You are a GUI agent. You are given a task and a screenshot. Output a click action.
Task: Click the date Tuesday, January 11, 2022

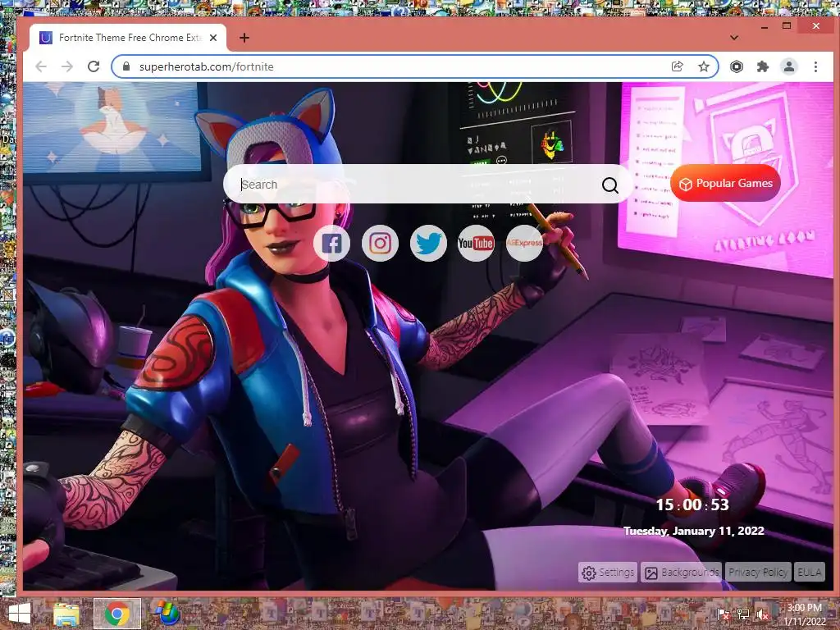pos(694,531)
